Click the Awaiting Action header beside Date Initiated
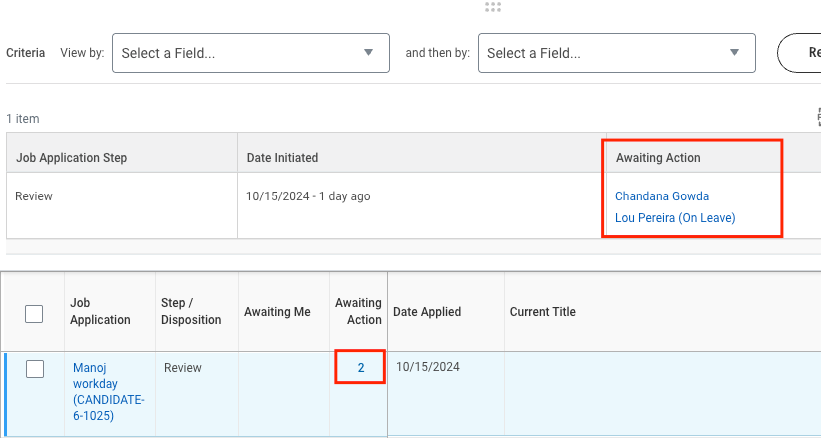This screenshot has height=438, width=821. pyautogui.click(x=658, y=158)
